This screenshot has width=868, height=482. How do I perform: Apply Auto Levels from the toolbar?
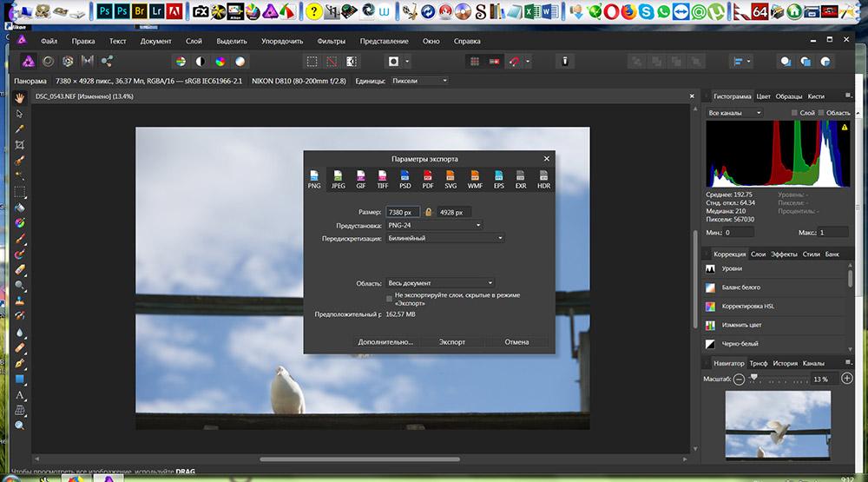[x=181, y=62]
